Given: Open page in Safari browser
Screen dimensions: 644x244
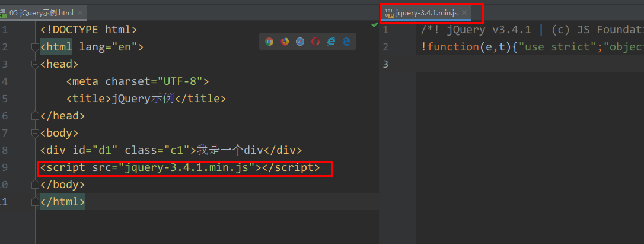Looking at the screenshot, I should 300,41.
